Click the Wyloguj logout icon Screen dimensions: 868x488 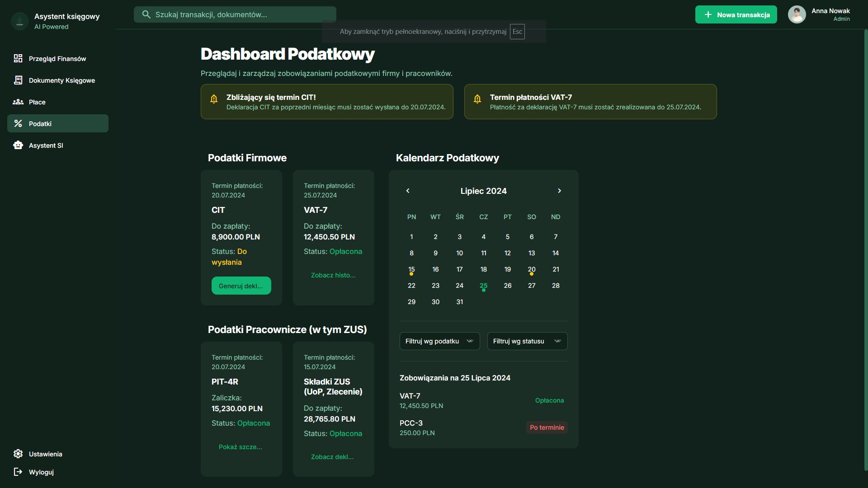pyautogui.click(x=18, y=472)
